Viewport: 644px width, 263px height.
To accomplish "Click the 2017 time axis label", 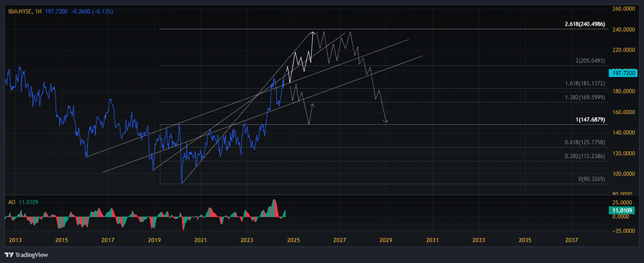I will point(108,240).
